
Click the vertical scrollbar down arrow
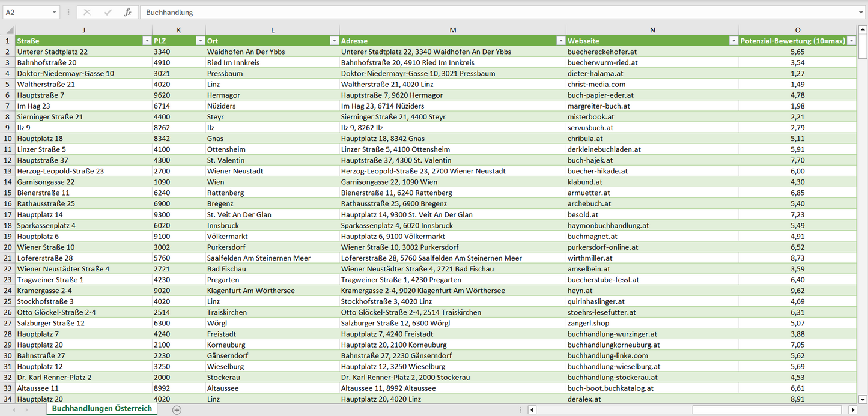click(x=863, y=399)
